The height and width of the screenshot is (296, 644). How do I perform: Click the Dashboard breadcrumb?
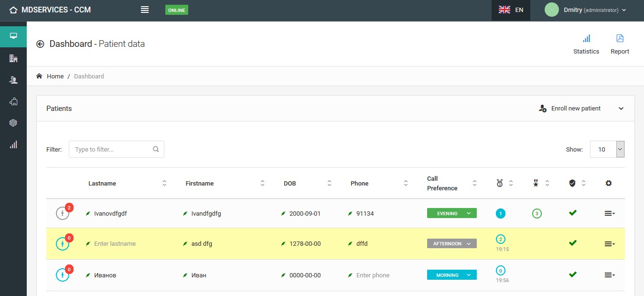[89, 76]
